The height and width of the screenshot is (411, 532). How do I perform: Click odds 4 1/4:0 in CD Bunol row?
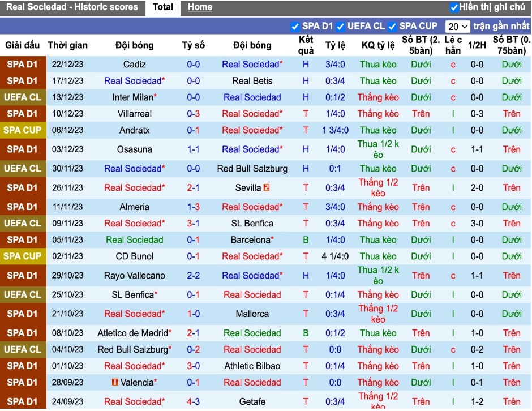335,256
